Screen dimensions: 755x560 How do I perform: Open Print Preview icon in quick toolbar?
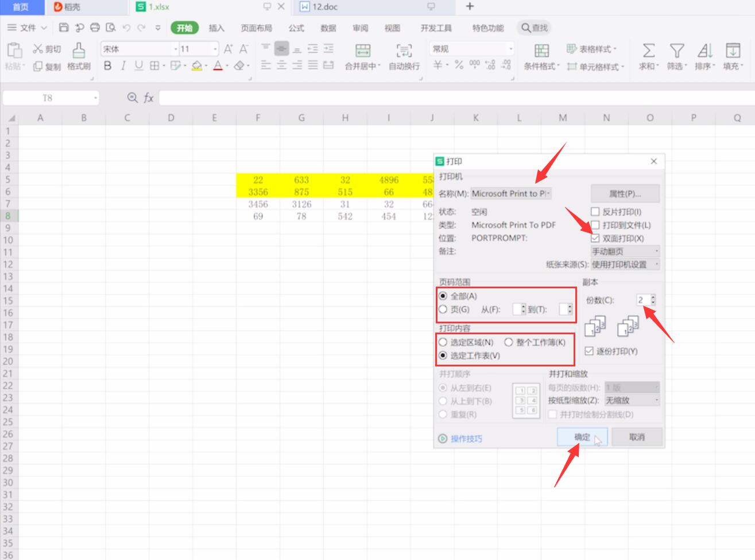[111, 28]
